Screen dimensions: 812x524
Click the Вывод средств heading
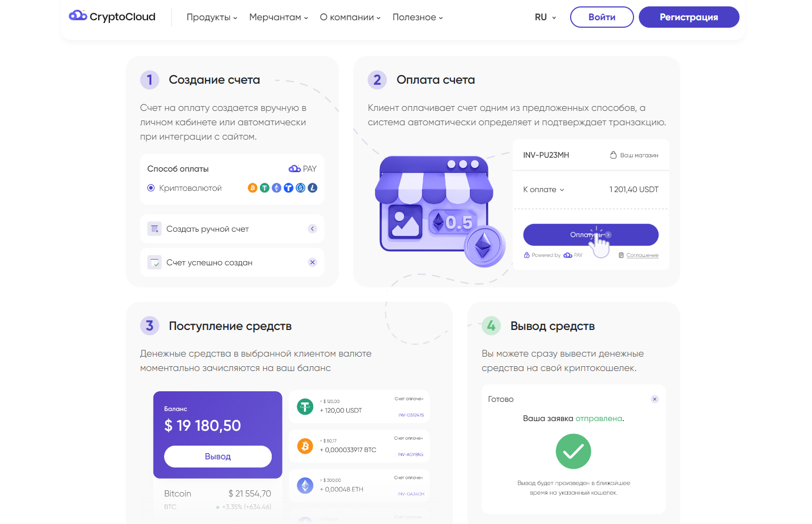[553, 326]
